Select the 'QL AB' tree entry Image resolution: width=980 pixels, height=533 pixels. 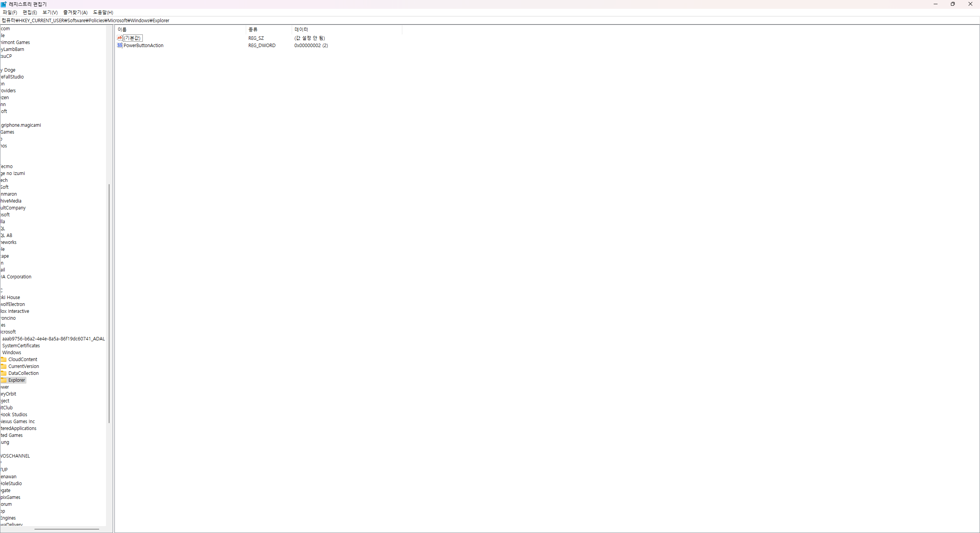6,235
